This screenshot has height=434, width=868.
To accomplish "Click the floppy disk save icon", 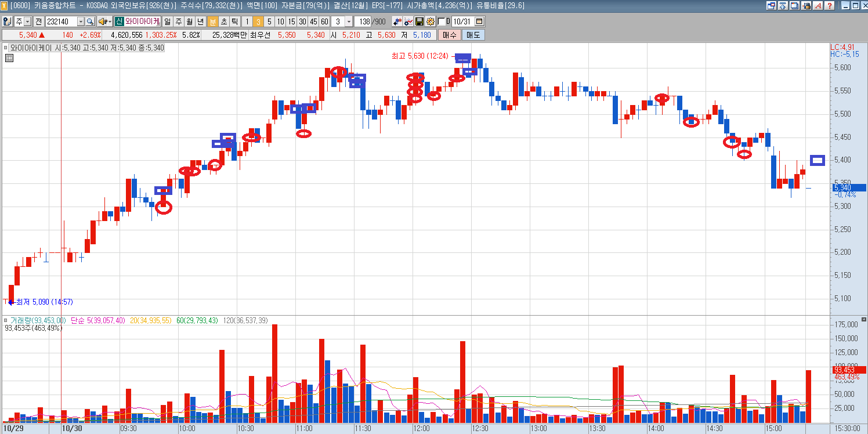I will pos(419,21).
